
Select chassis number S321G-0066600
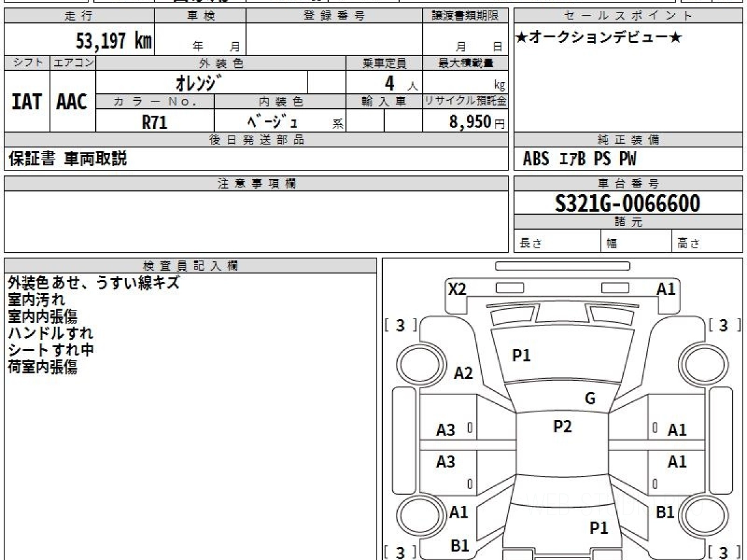[x=628, y=203]
